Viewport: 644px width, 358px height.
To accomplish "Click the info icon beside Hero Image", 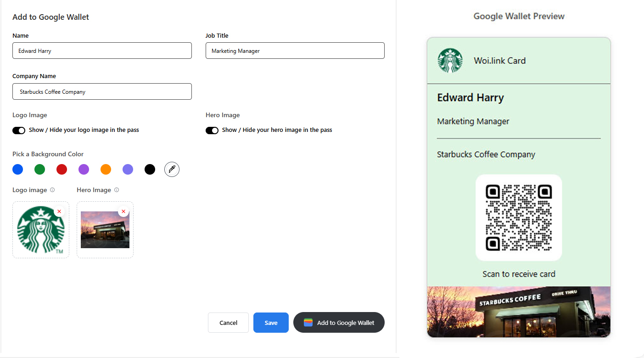I will 117,190.
